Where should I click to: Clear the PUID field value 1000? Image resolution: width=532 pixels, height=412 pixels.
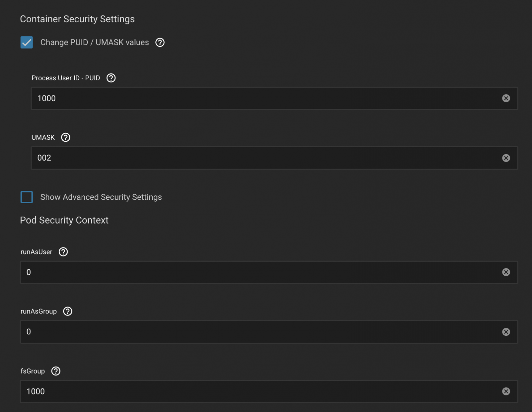pos(506,98)
